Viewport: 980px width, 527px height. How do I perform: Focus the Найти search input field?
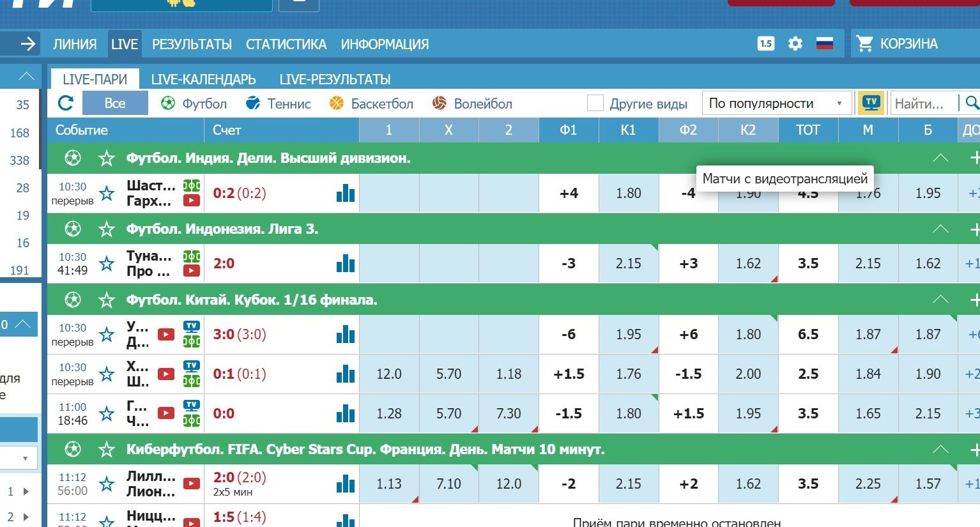tap(924, 103)
